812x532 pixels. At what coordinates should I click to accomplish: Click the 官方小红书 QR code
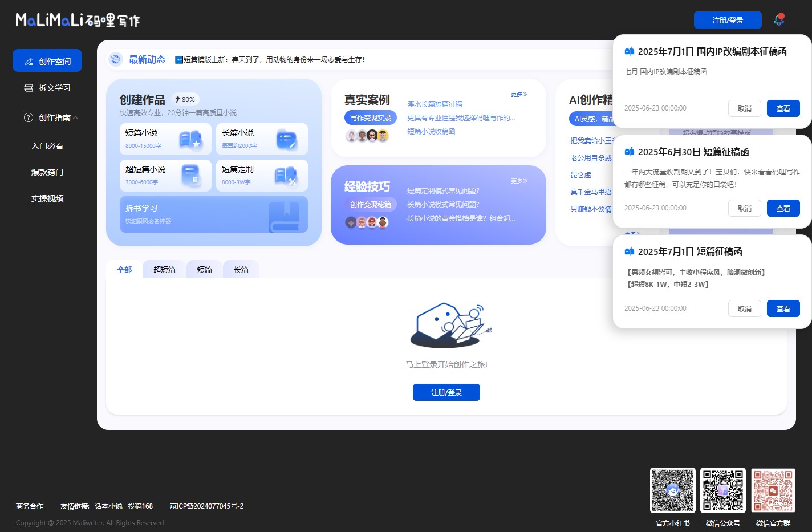tap(673, 490)
